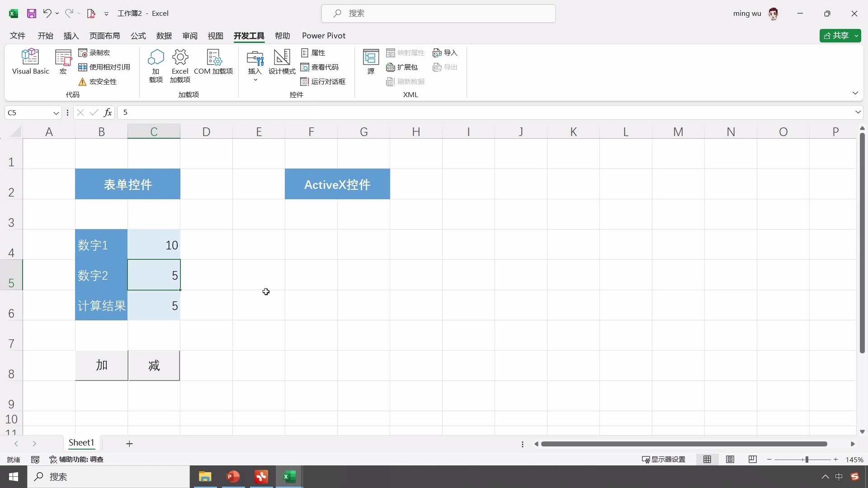Click the zoom slider handle
The width and height of the screenshot is (868, 488).
[x=807, y=460]
